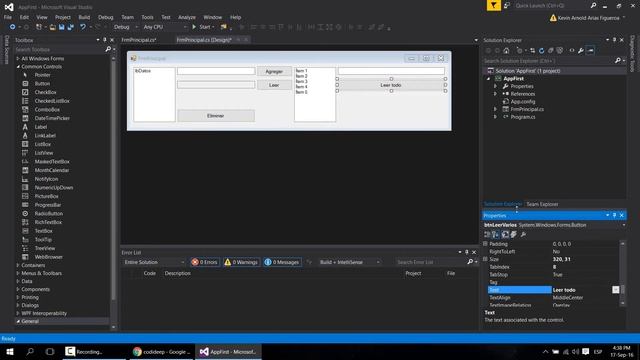Screen dimensions: 640x360
Task: Select the Leer todo button on the form
Action: point(391,85)
